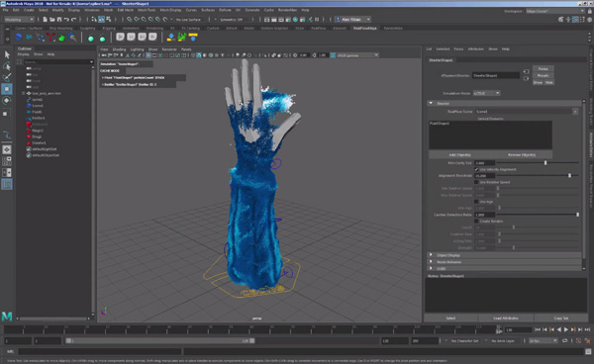Click the second green sphere shelf icon

[102, 39]
